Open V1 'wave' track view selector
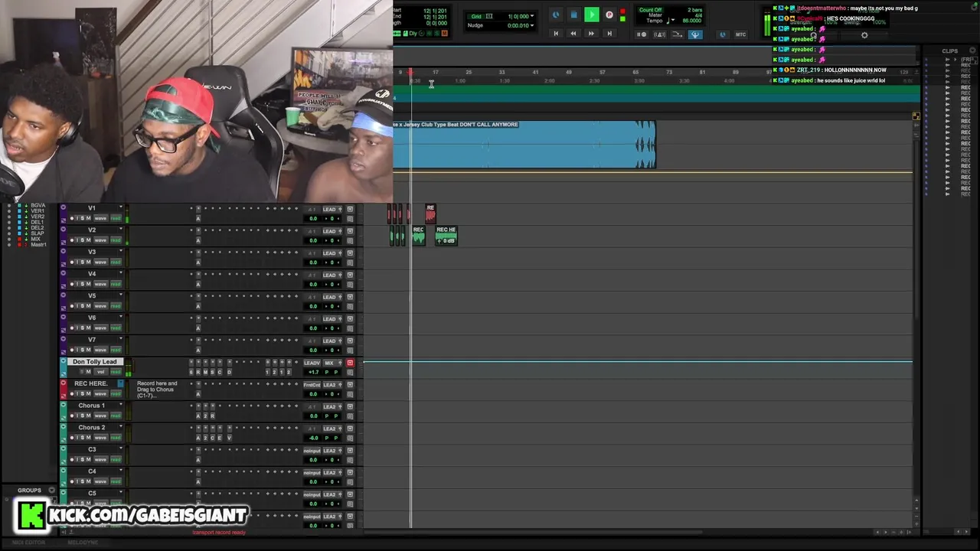 click(x=100, y=218)
